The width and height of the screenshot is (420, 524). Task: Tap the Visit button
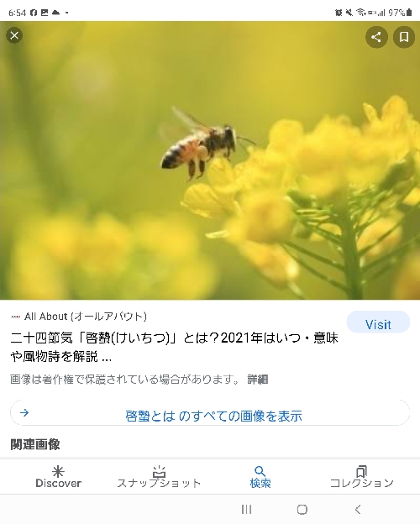click(x=378, y=324)
